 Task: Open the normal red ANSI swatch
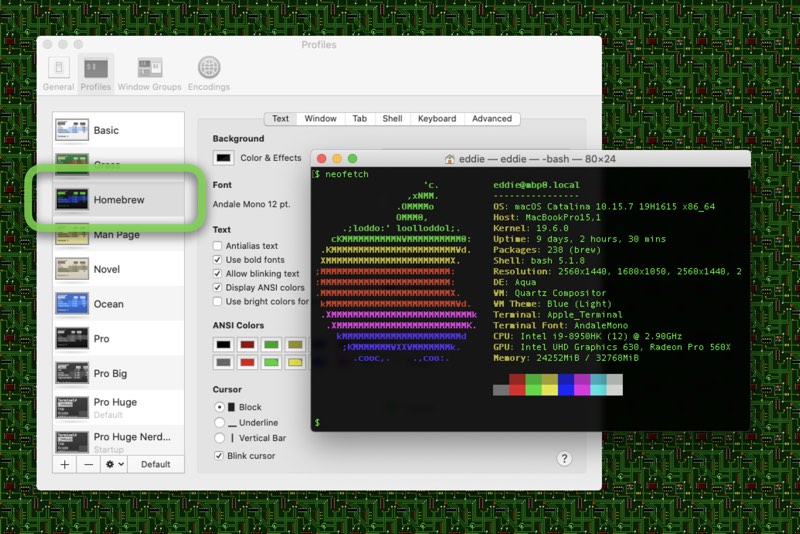pyautogui.click(x=247, y=345)
